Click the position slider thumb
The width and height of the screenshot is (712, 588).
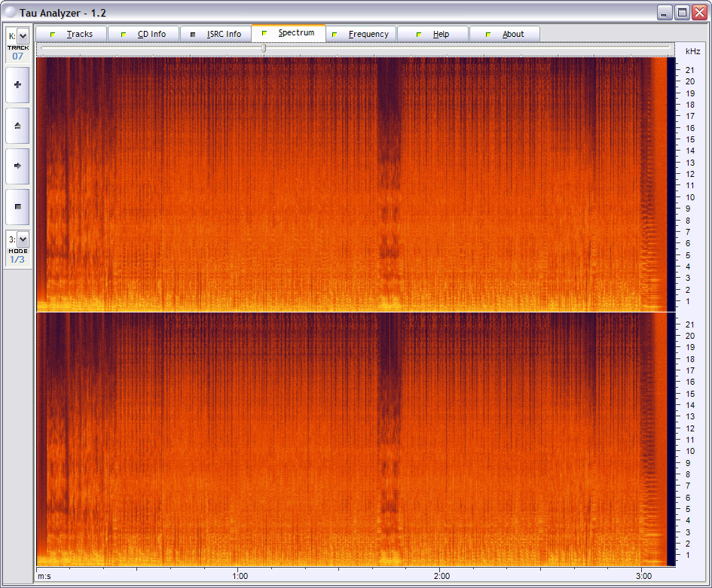(x=263, y=48)
